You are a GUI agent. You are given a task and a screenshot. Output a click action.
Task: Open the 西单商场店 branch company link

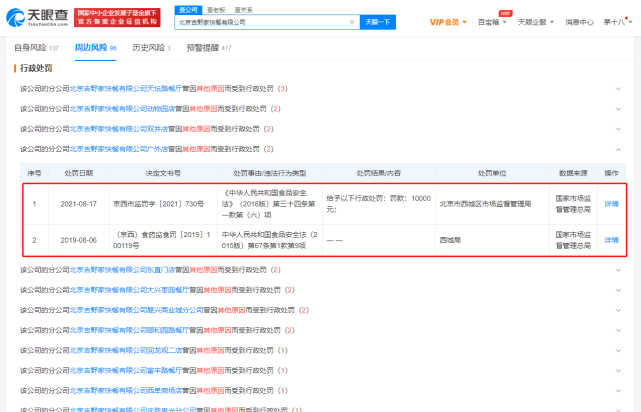126,390
